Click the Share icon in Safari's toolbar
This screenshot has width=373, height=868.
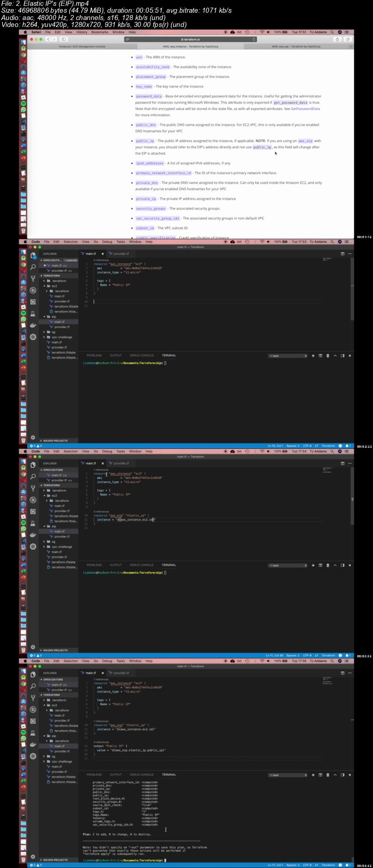point(337,39)
